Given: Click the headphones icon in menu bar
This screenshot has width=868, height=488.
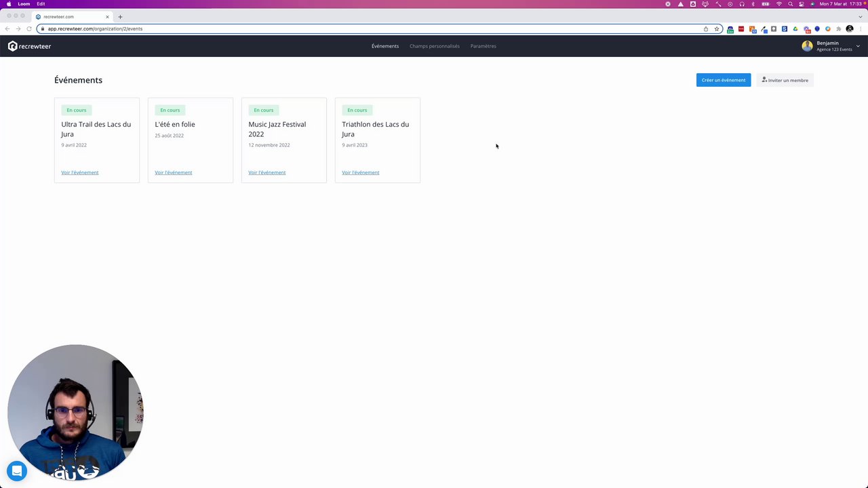Looking at the screenshot, I should [742, 4].
